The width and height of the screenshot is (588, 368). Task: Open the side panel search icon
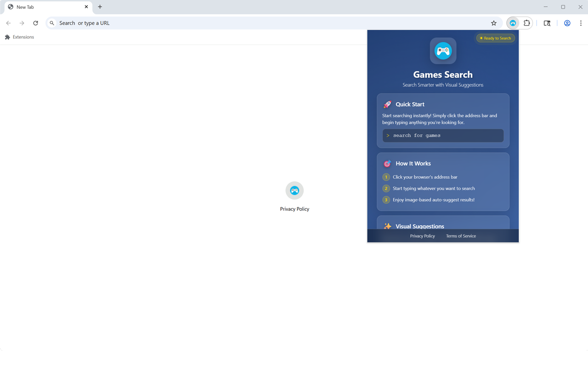point(547,23)
